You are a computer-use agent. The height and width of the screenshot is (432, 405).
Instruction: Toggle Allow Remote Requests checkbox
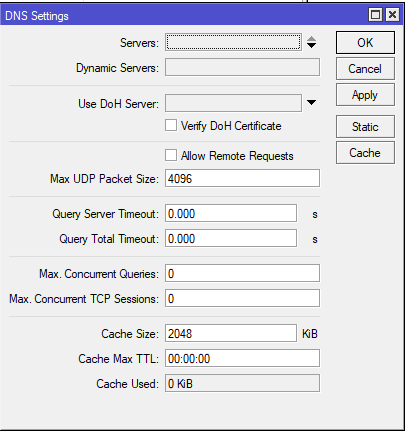(x=171, y=155)
